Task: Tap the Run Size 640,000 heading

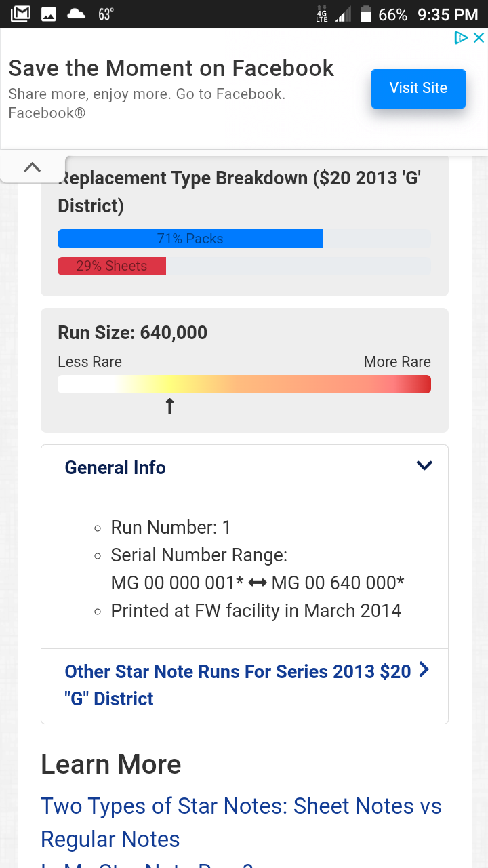Action: click(x=133, y=332)
